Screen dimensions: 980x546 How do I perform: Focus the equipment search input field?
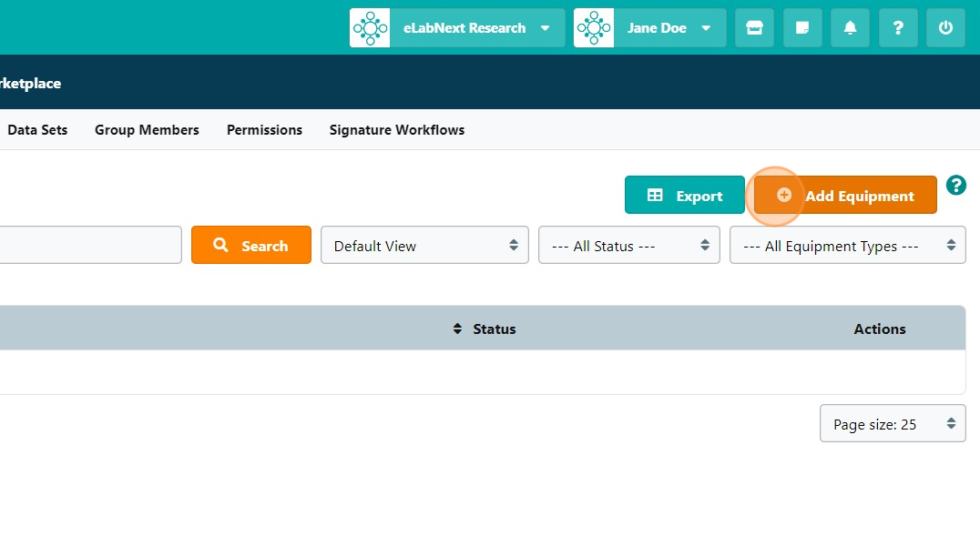pos(91,245)
